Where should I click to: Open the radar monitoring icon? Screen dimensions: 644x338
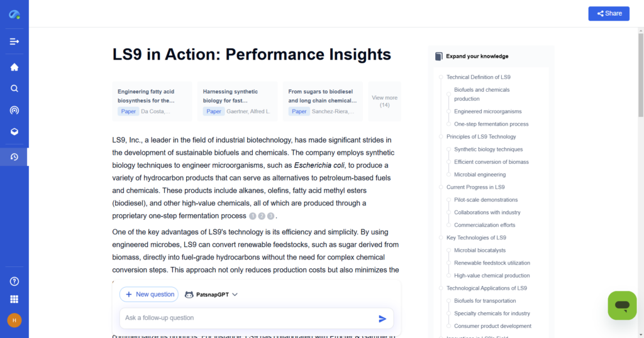(x=14, y=111)
